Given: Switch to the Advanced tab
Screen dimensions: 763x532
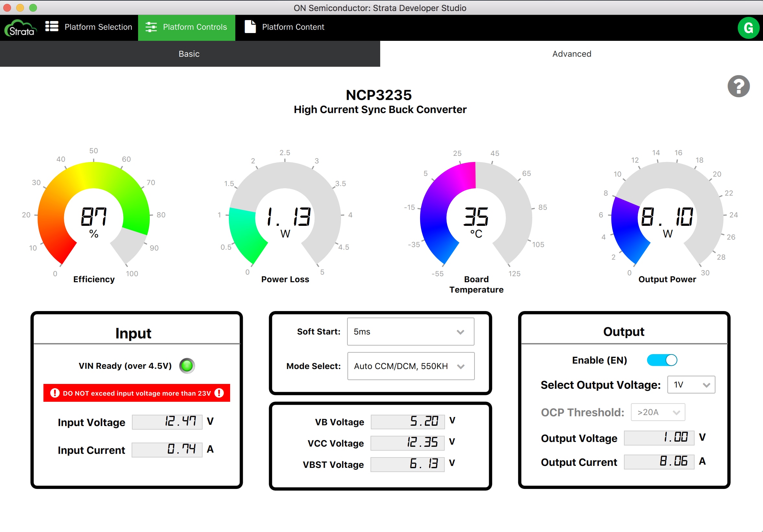Looking at the screenshot, I should 571,54.
